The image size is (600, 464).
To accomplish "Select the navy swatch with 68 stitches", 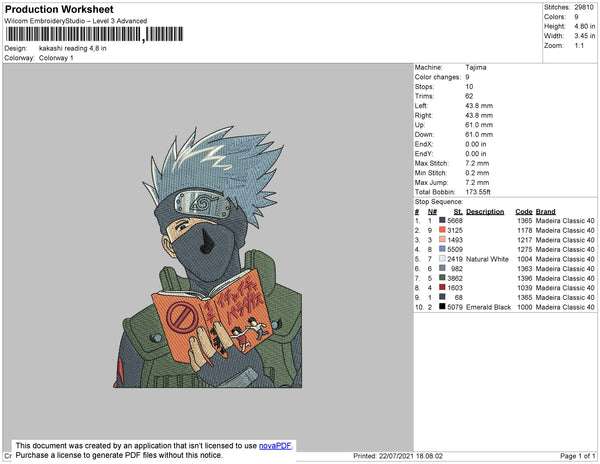I will [x=442, y=297].
